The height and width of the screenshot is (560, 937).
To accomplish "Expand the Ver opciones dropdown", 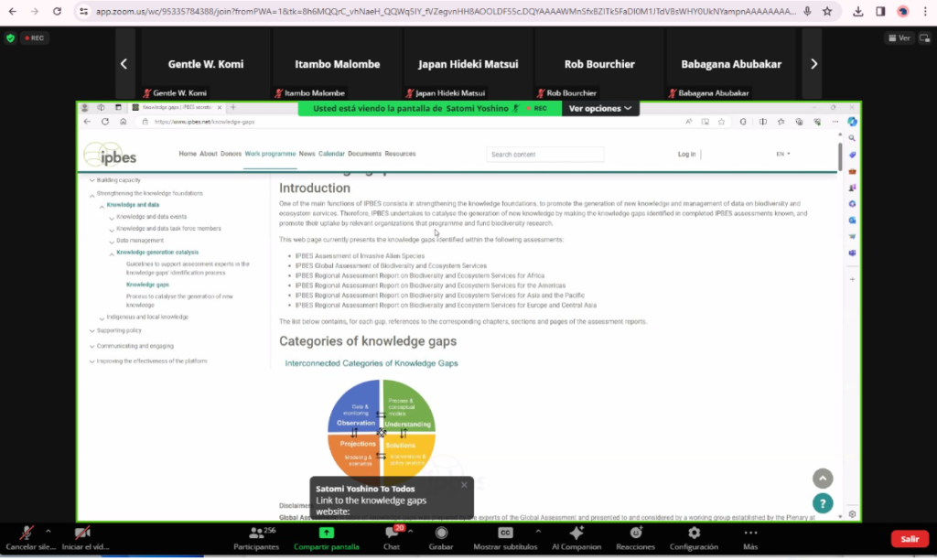I will click(600, 108).
